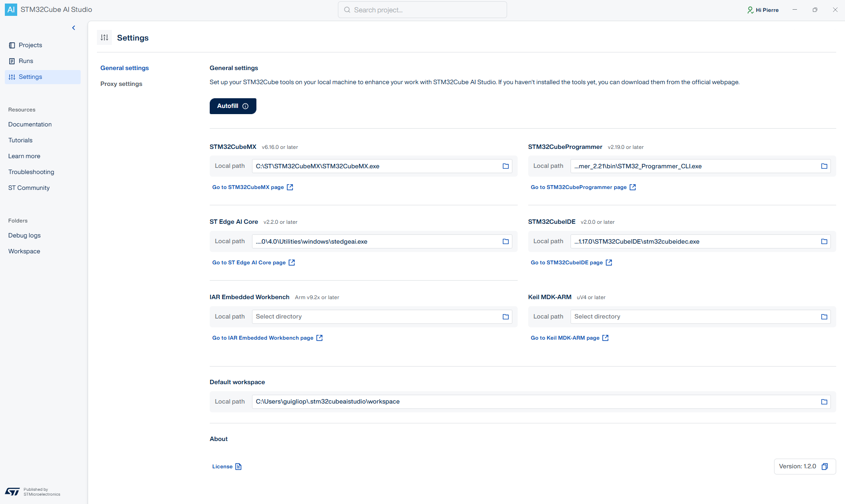Click the search magnifier icon
Screen dimensions: 845x504
coord(347,10)
